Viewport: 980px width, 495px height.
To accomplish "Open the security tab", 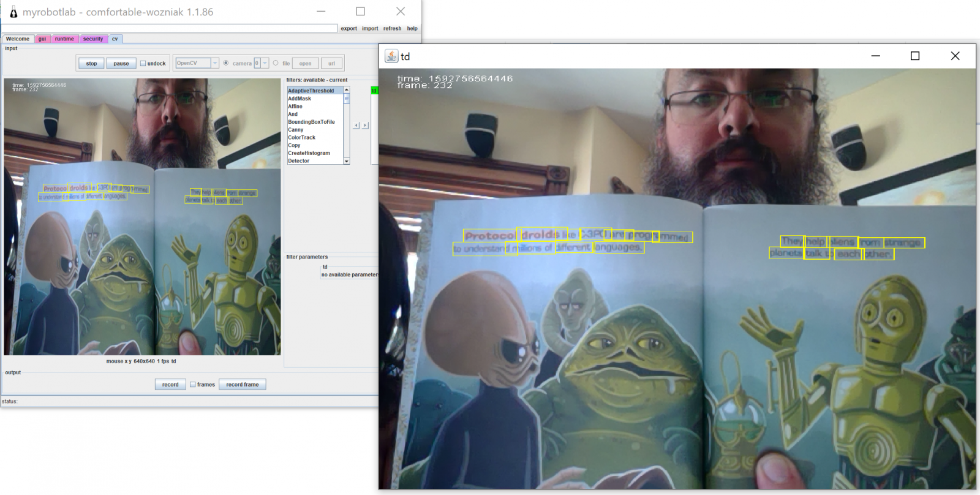I will (x=93, y=39).
